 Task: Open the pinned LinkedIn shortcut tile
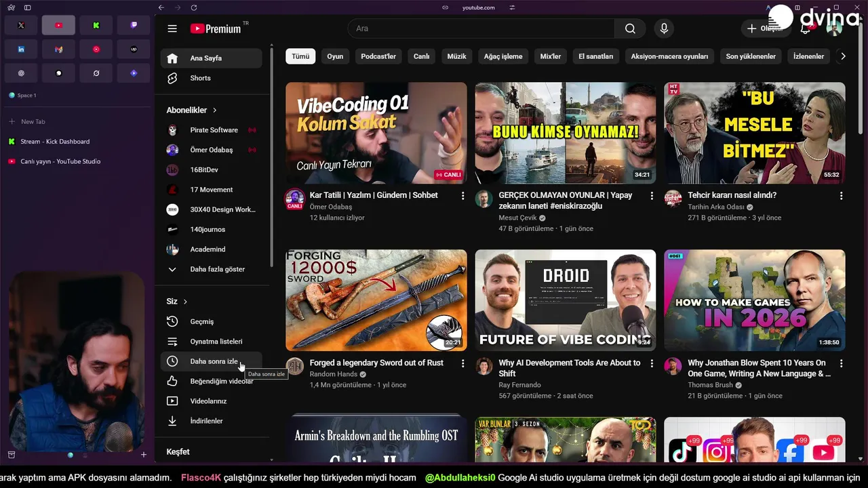pos(21,49)
